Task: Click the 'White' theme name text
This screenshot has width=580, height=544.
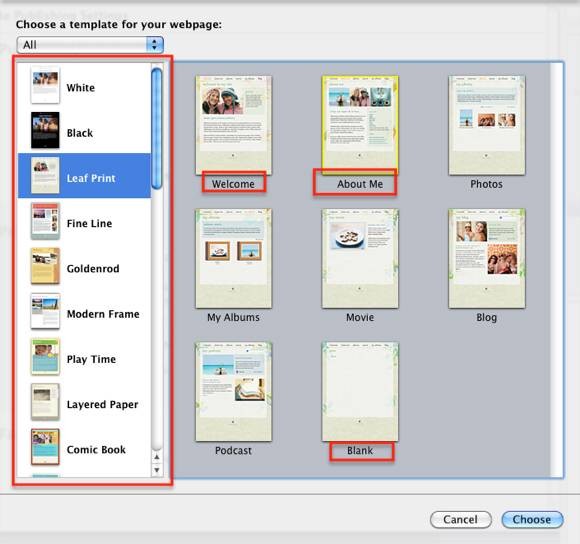Action: click(x=81, y=88)
